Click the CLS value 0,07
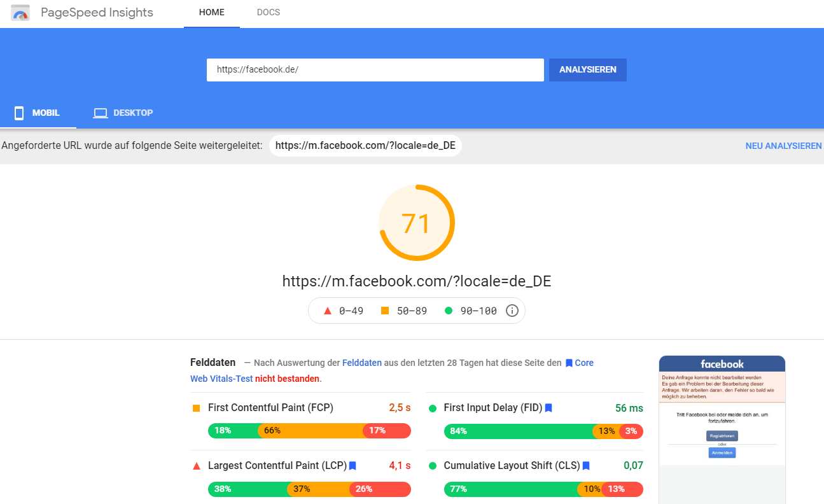The height and width of the screenshot is (504, 824). point(633,466)
